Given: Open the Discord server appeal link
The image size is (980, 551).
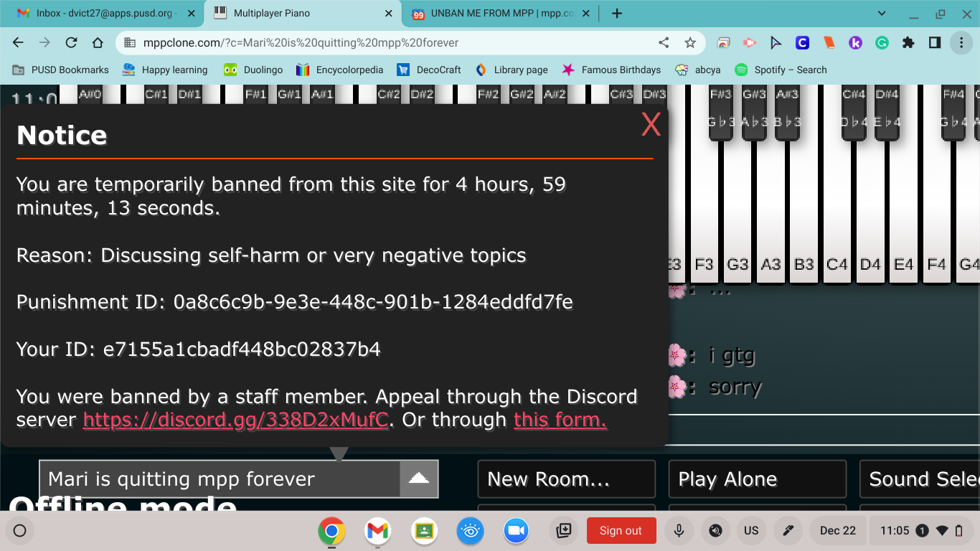Looking at the screenshot, I should click(235, 420).
